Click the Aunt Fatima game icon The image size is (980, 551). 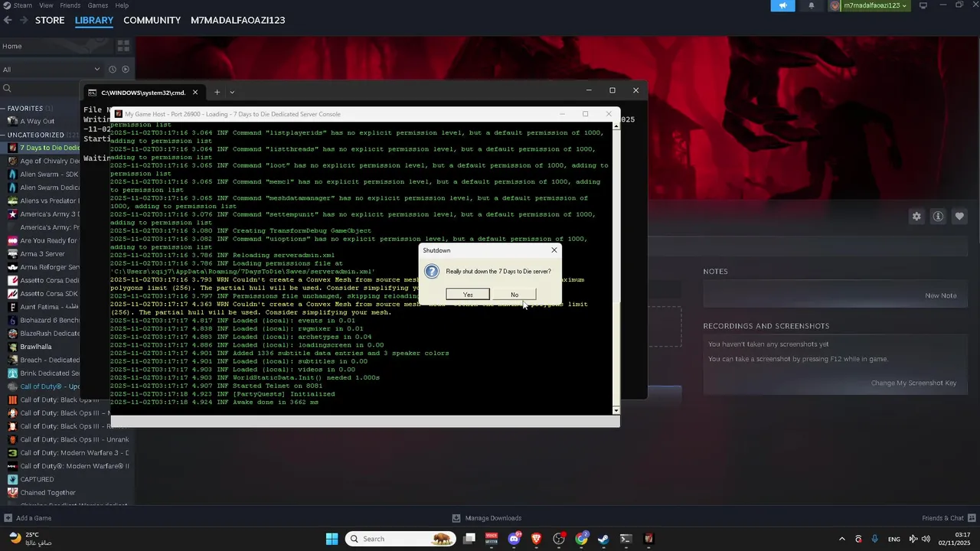click(12, 307)
